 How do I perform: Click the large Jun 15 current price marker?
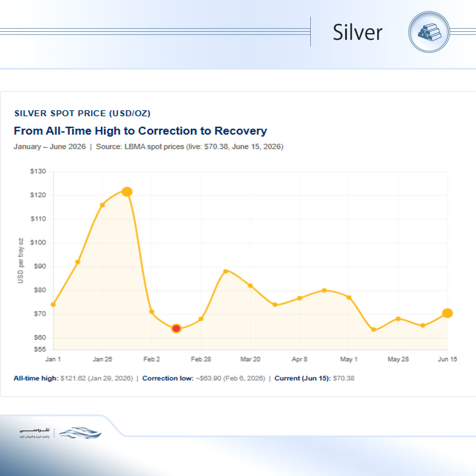tap(447, 313)
